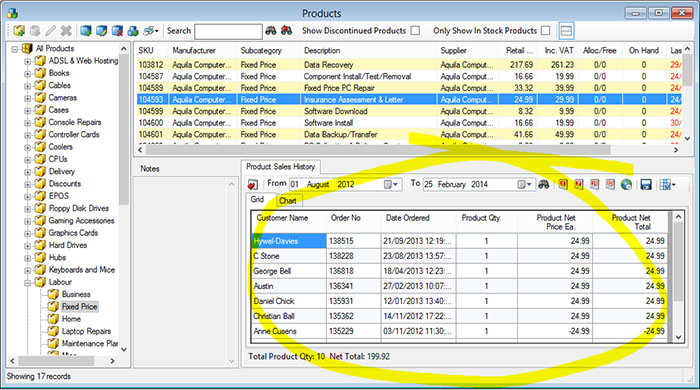Click the third red document export icon
This screenshot has height=390, width=700.
pos(594,184)
